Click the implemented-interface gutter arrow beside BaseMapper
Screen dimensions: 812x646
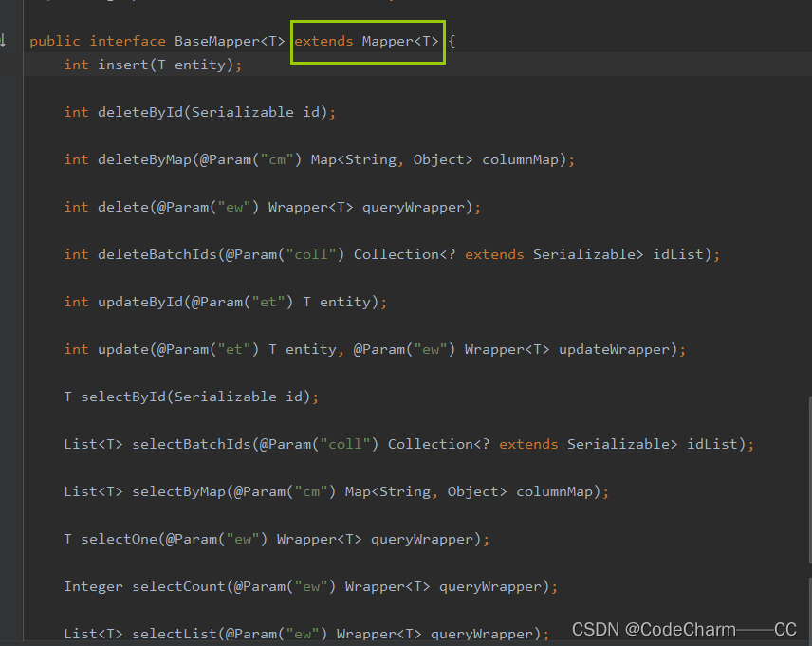3,41
